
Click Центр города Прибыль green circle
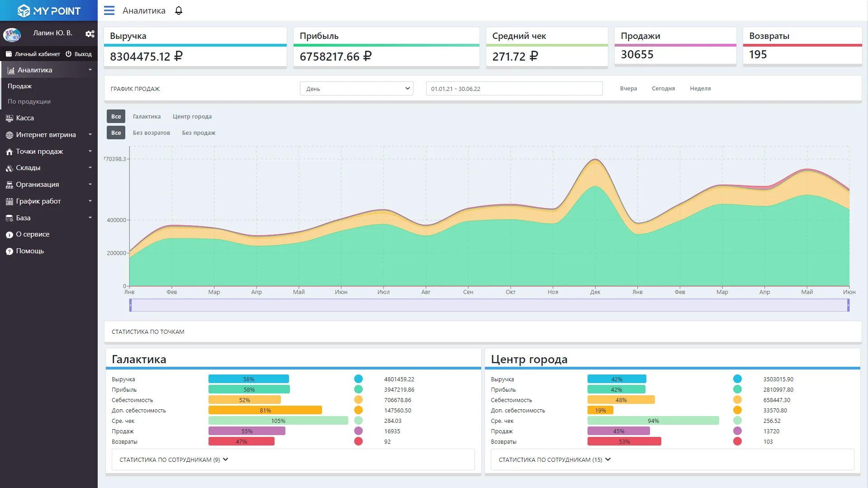coord(737,389)
